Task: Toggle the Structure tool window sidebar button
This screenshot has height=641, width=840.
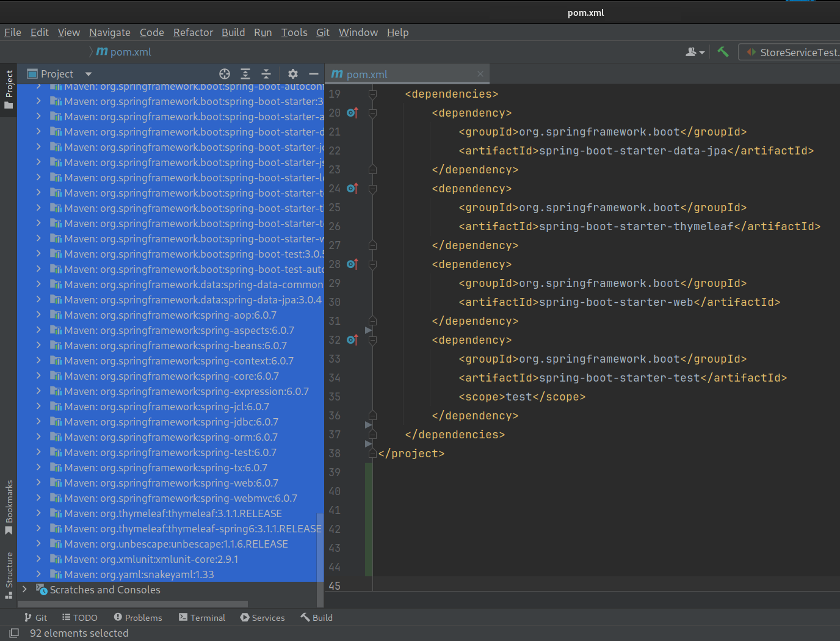Action: (x=9, y=575)
